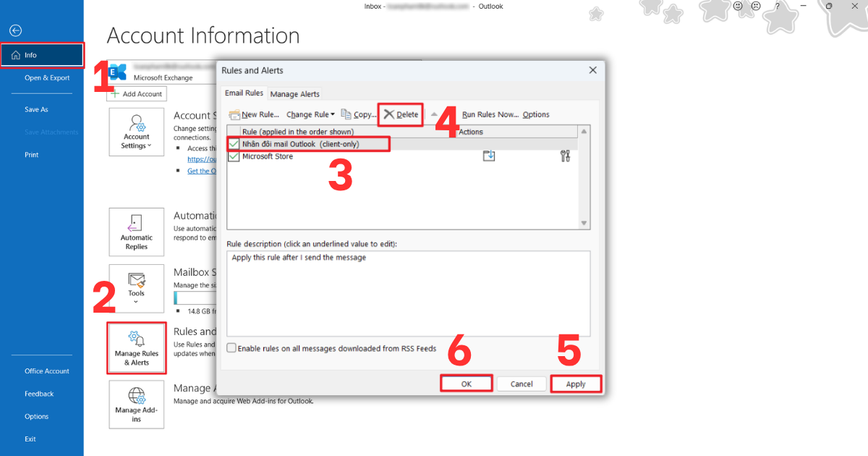Click the Add Account button

[x=137, y=94]
